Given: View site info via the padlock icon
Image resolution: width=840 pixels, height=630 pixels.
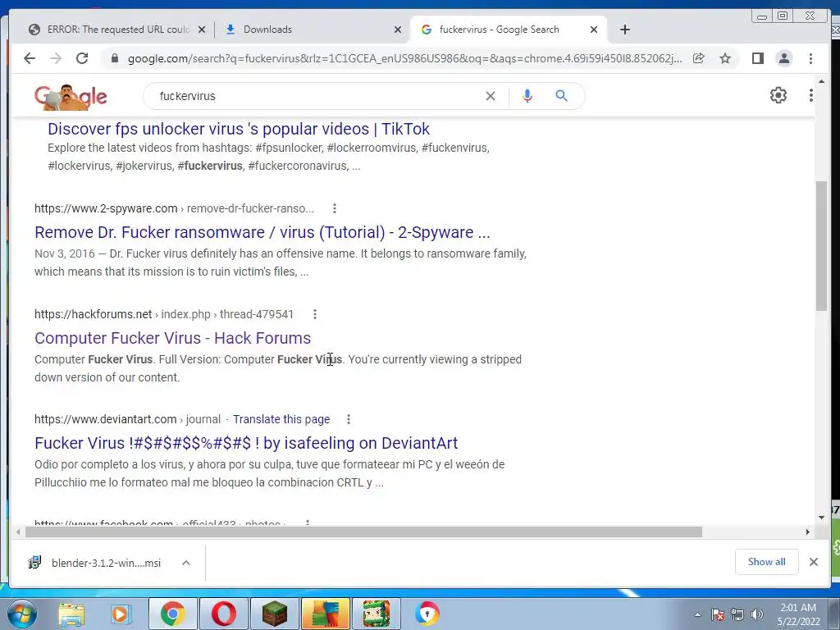Looking at the screenshot, I should [x=114, y=58].
